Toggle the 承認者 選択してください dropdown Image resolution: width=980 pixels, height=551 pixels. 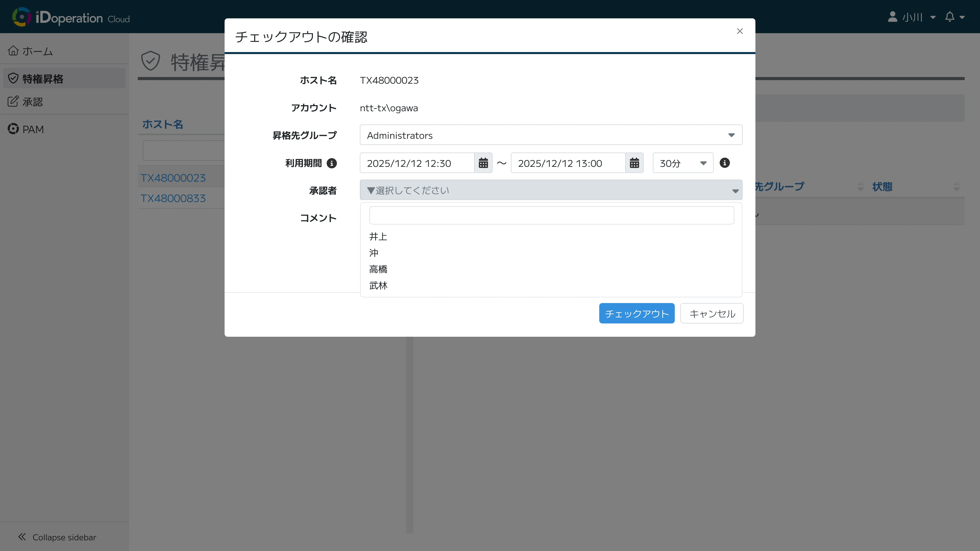[550, 190]
